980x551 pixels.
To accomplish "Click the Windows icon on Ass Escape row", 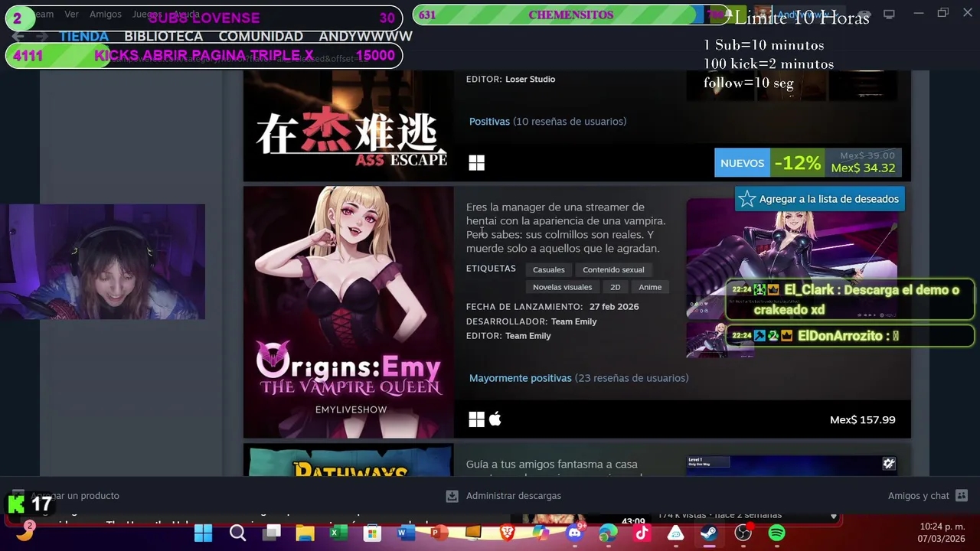I will (x=476, y=162).
